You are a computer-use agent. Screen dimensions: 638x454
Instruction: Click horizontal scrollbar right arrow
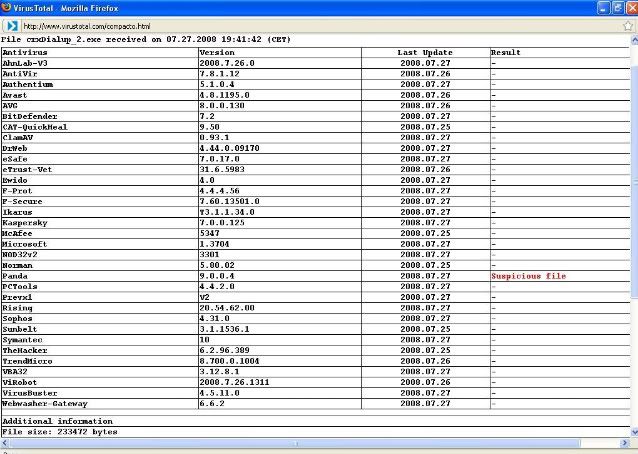(625, 443)
